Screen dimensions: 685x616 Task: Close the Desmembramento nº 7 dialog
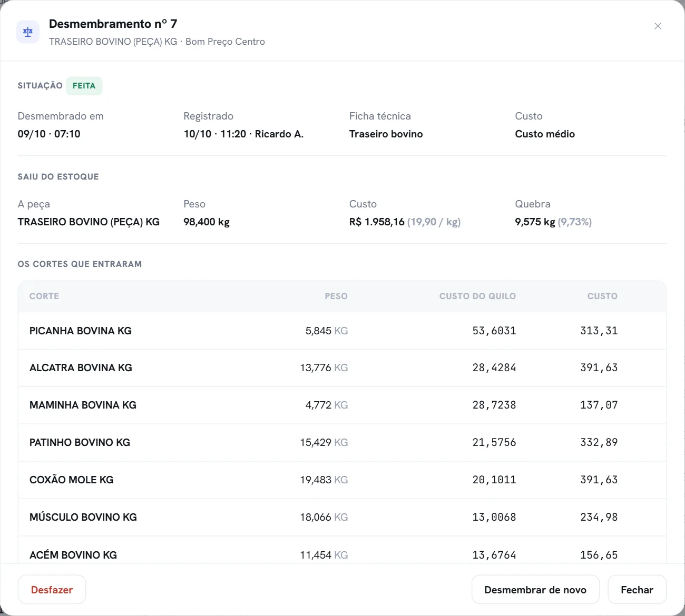658,26
